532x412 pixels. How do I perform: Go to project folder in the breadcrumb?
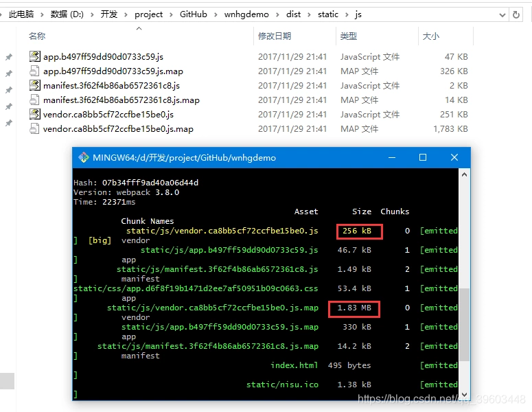tap(148, 14)
